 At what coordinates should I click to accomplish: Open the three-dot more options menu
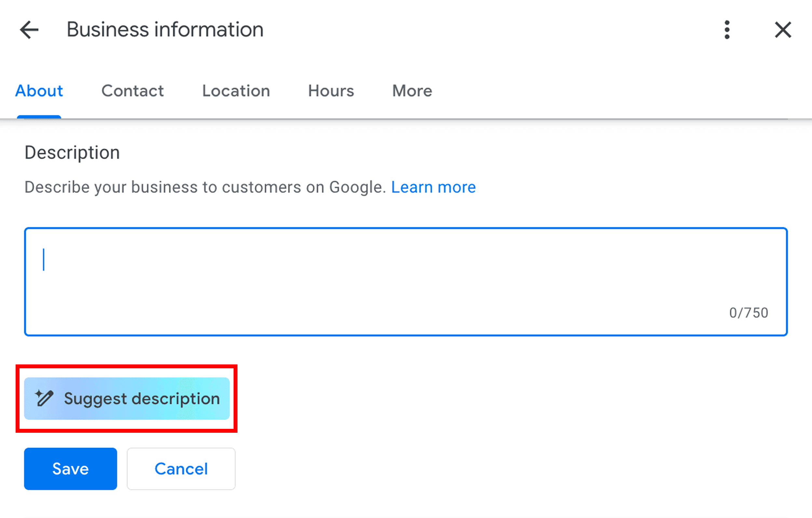pos(727,30)
